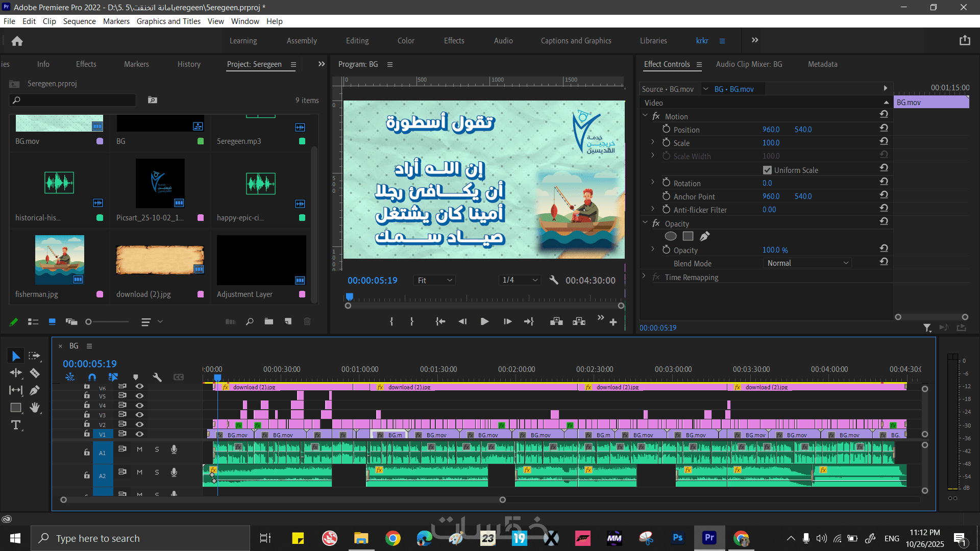
Task: Open the Audio Clip Mixer panel tab
Action: [x=748, y=64]
